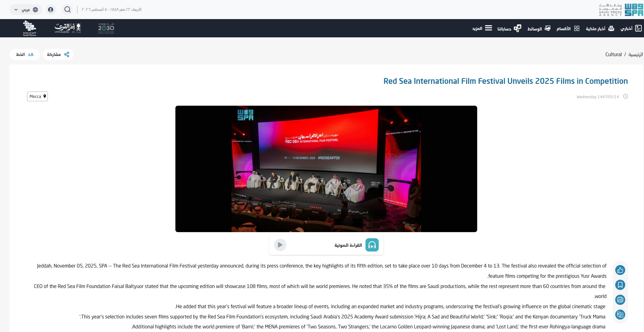This screenshot has width=644, height=332.
Task: Play the القراءة الصوتية audio reading
Action: click(280, 245)
